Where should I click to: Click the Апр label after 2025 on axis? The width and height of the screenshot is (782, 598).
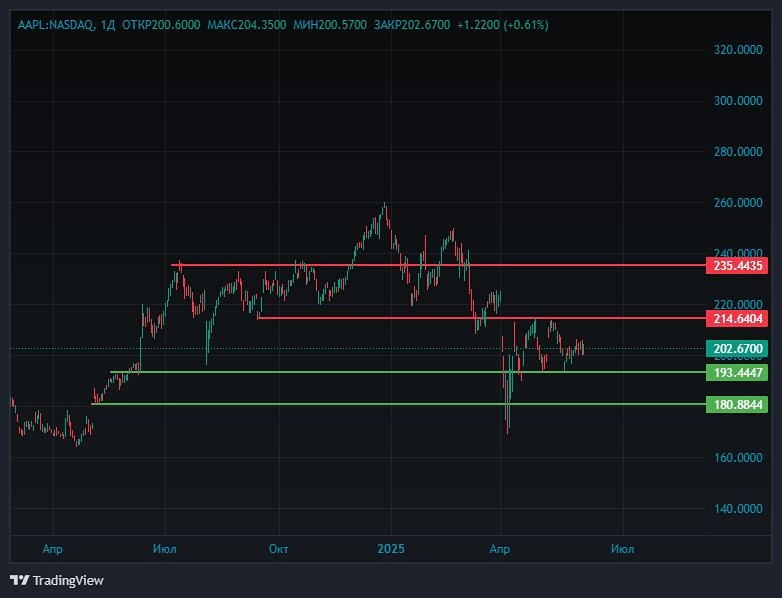500,549
